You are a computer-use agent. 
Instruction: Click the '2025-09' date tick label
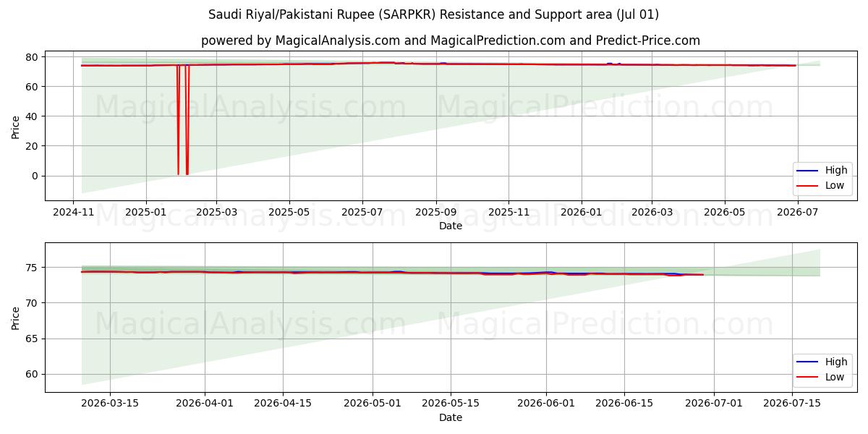coord(435,213)
